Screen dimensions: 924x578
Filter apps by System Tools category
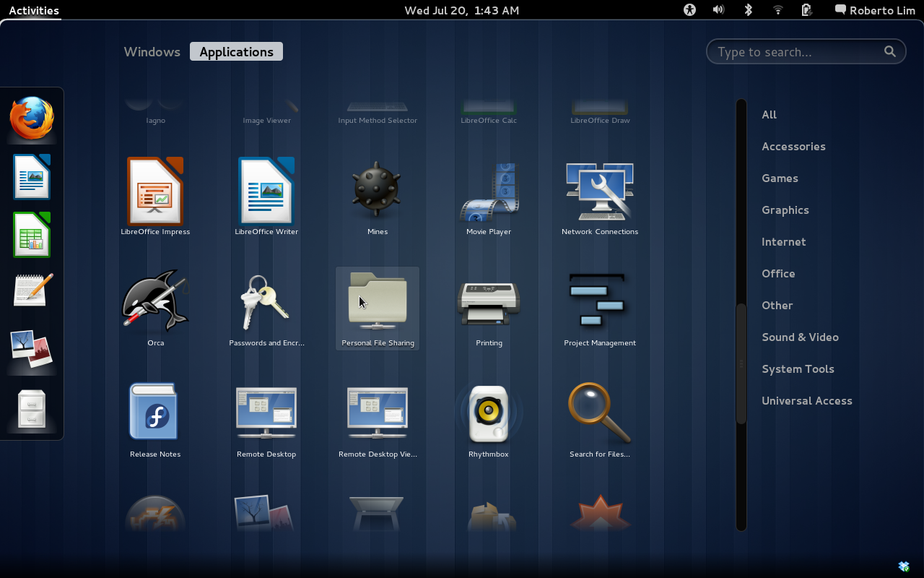798,368
